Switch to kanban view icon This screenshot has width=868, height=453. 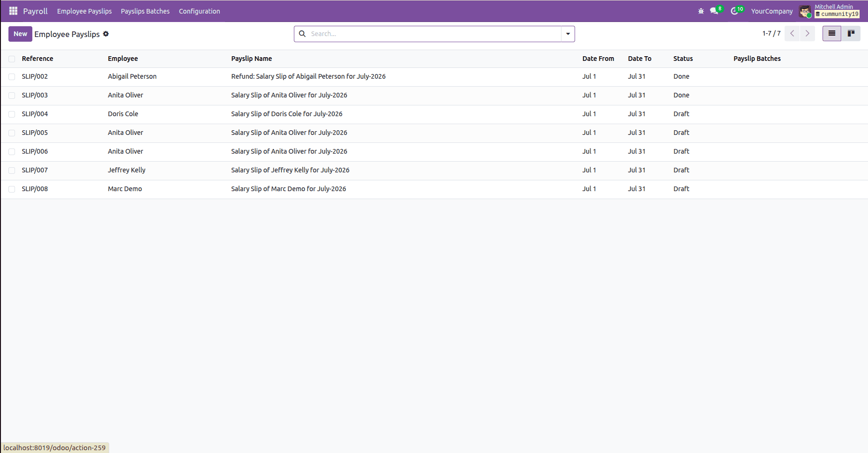851,33
